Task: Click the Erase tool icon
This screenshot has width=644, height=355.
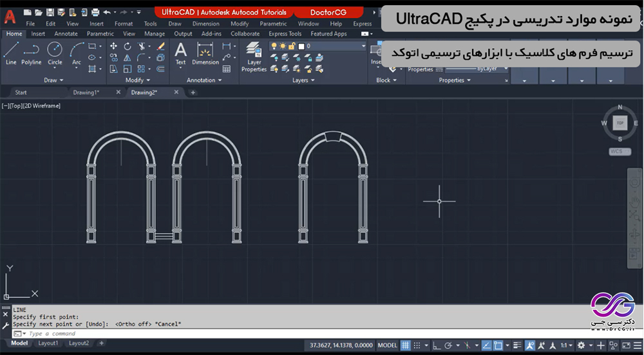Action: click(x=161, y=46)
